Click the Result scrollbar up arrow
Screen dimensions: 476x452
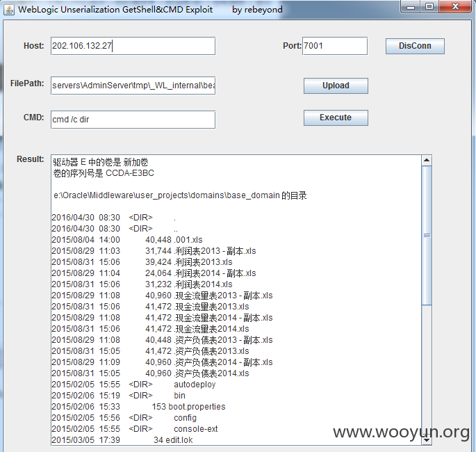tap(427, 160)
